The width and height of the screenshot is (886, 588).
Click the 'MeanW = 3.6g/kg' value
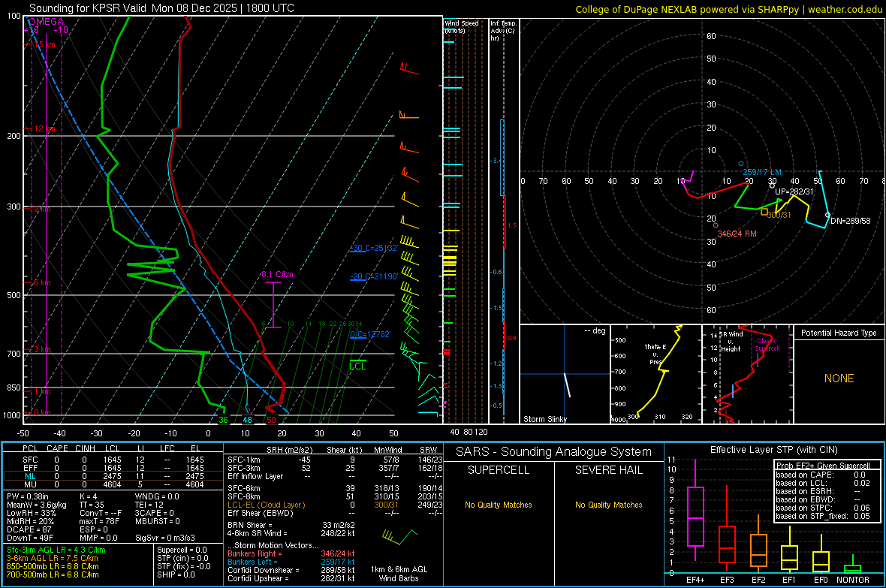[37, 505]
